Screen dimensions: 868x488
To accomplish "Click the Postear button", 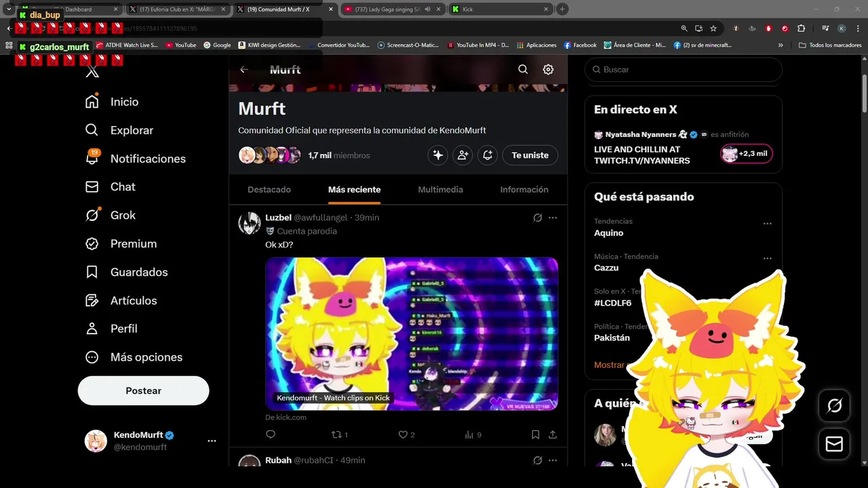I will pos(143,390).
